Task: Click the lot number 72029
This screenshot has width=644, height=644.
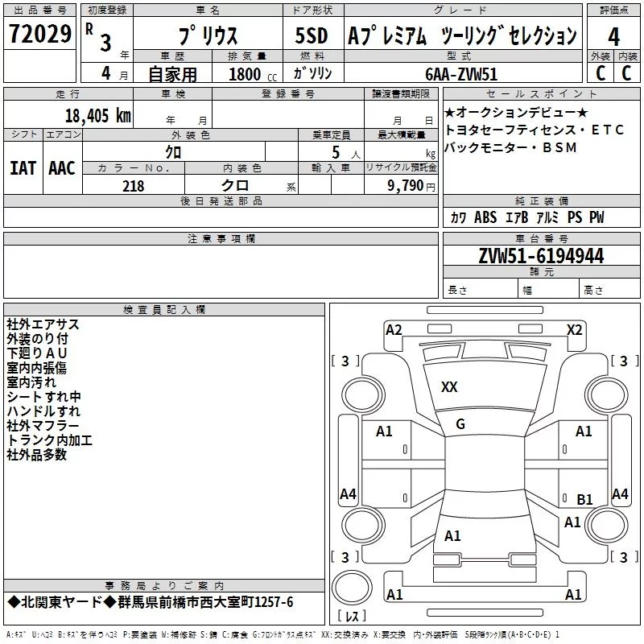Action: (x=39, y=34)
